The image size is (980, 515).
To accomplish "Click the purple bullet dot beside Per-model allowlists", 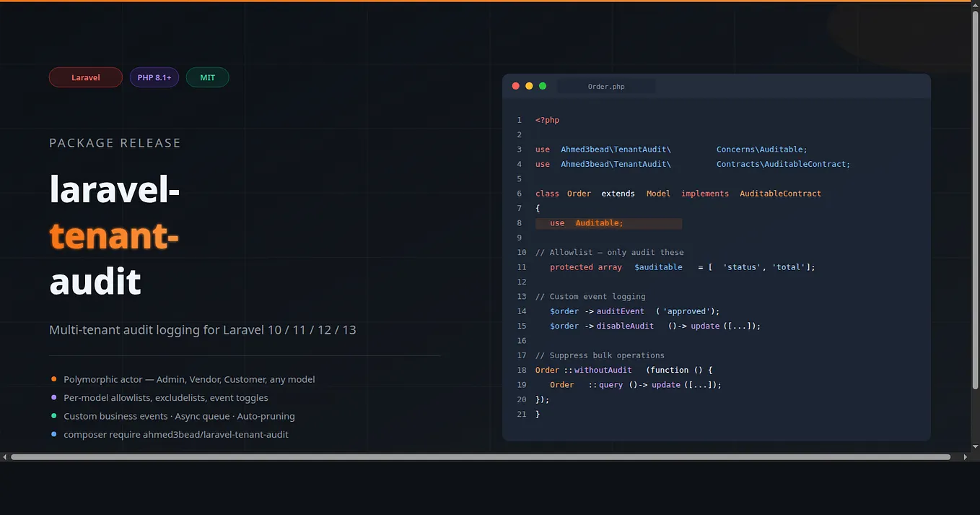I will tap(54, 397).
